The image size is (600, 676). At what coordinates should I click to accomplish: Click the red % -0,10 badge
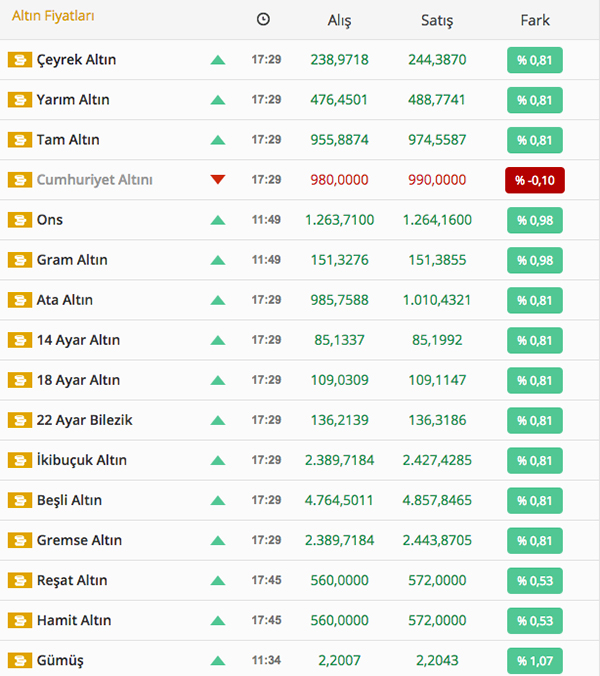[535, 180]
